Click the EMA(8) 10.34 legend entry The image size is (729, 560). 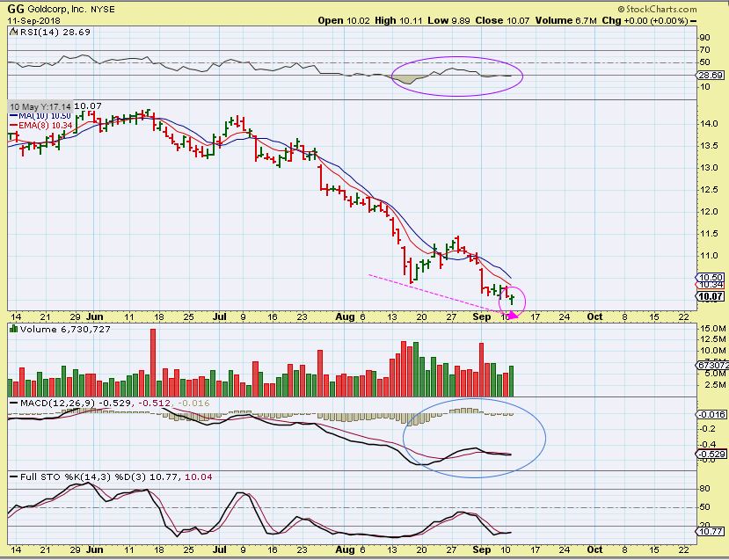click(41, 126)
